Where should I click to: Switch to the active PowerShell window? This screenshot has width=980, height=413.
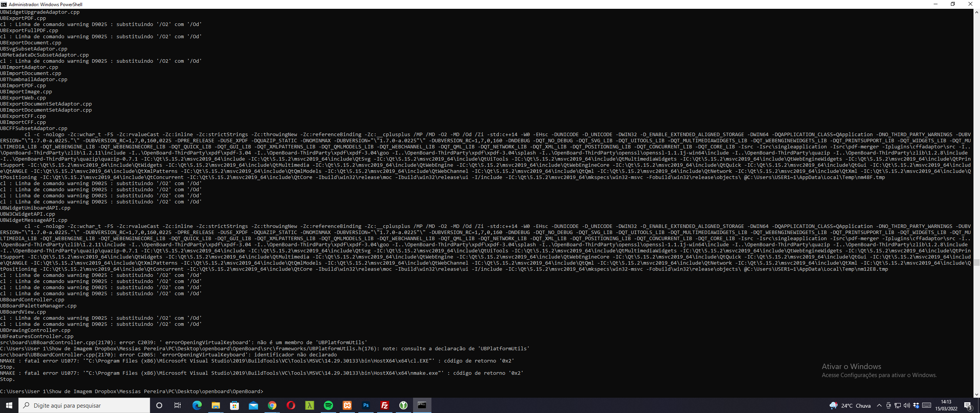tap(422, 405)
